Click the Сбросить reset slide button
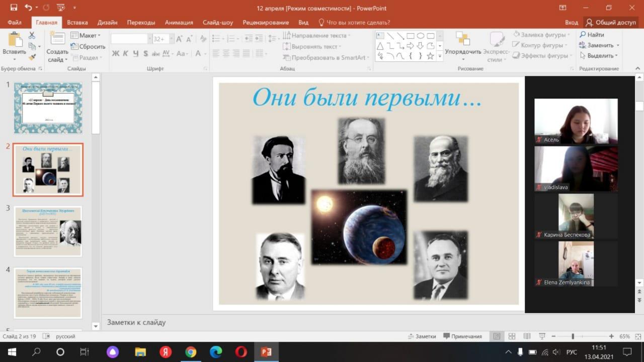 click(88, 47)
